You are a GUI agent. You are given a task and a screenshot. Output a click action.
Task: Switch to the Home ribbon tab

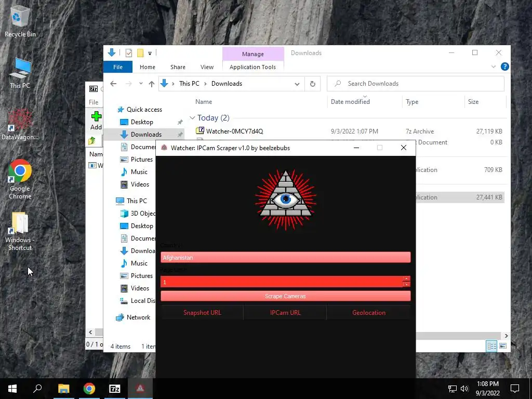pos(147,67)
